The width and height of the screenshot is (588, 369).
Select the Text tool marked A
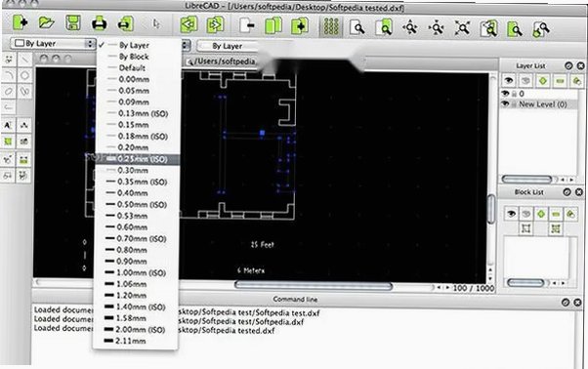click(8, 125)
